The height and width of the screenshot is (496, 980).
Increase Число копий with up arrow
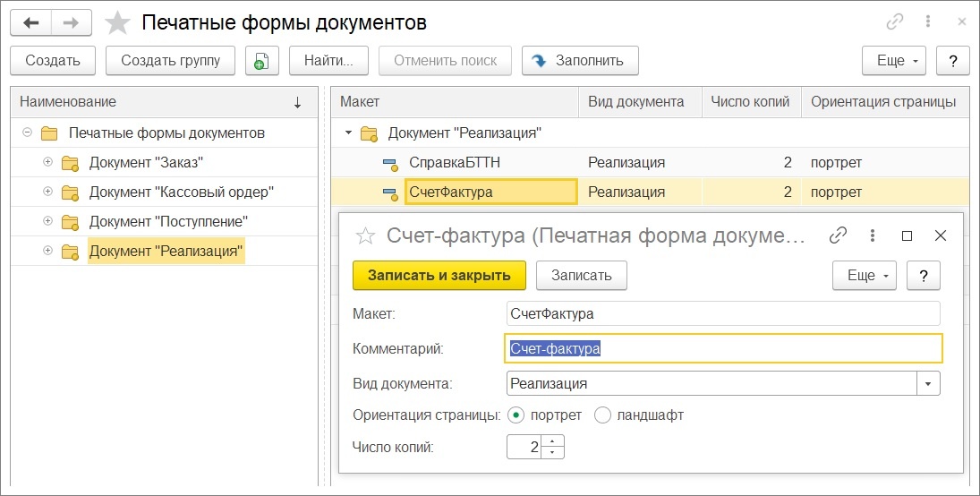click(554, 440)
